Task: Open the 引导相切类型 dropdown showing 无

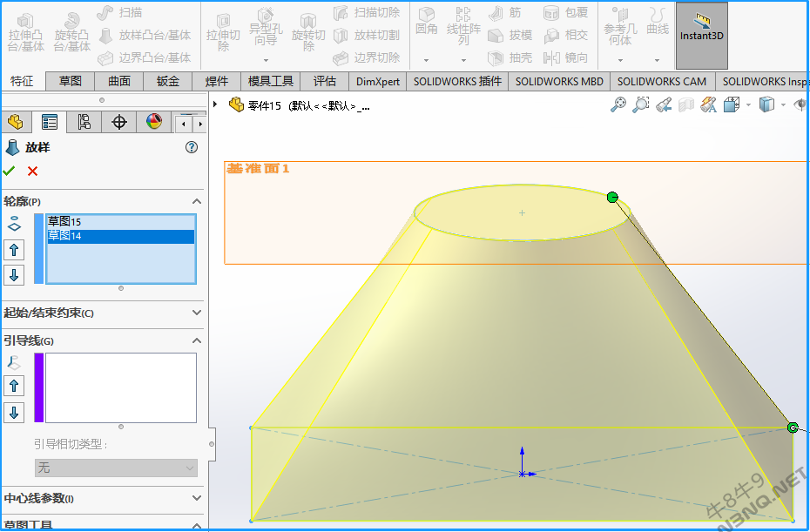Action: [x=116, y=468]
